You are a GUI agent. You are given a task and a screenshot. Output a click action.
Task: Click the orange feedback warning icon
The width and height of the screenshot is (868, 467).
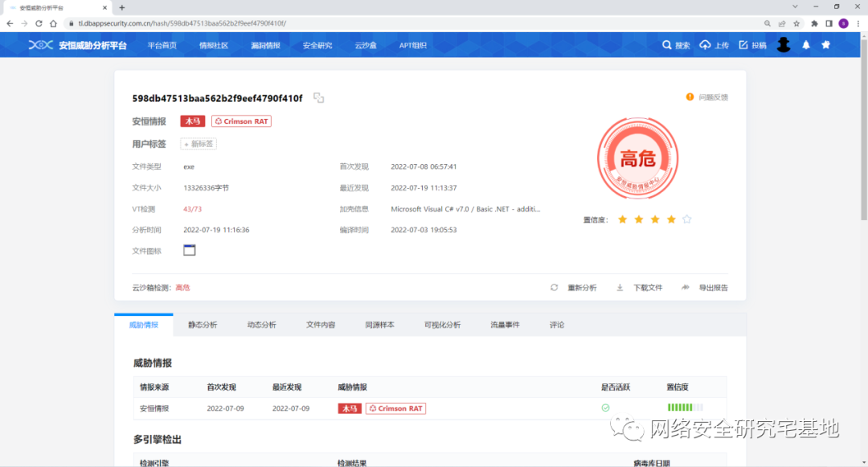[x=690, y=96]
